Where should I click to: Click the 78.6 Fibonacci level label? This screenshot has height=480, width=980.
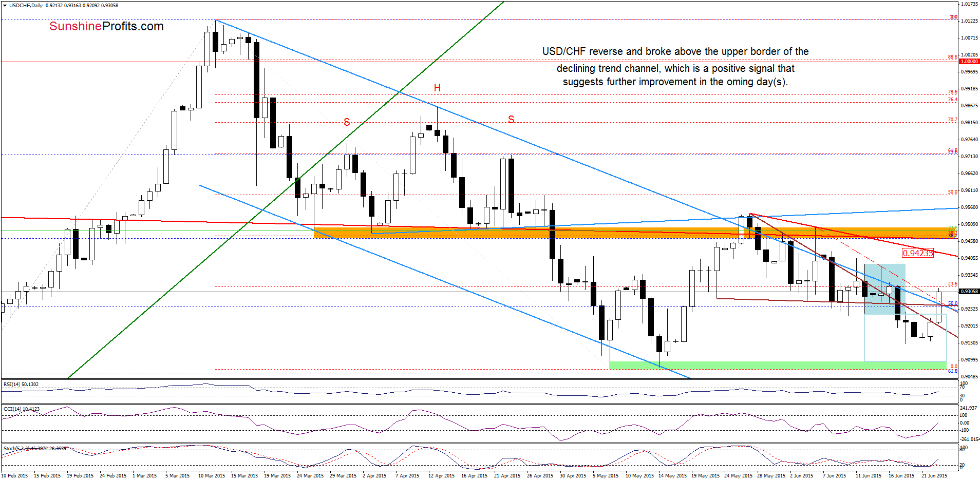[953, 92]
